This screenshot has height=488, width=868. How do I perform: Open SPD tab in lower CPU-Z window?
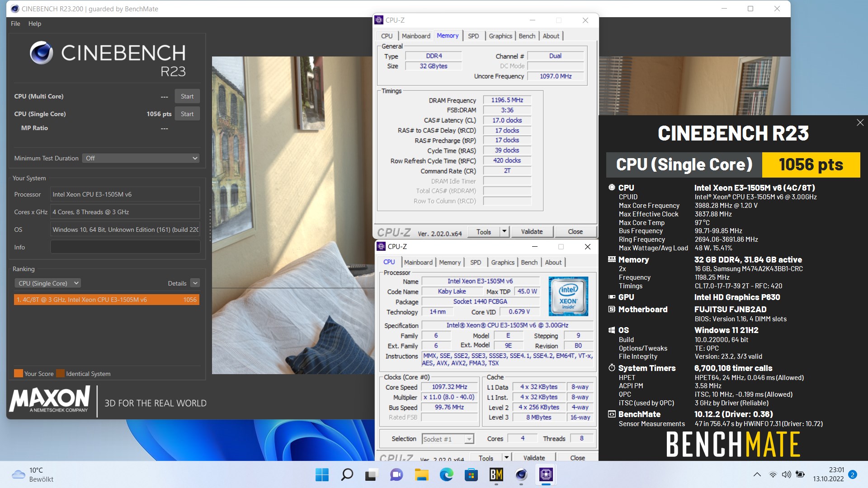(476, 262)
